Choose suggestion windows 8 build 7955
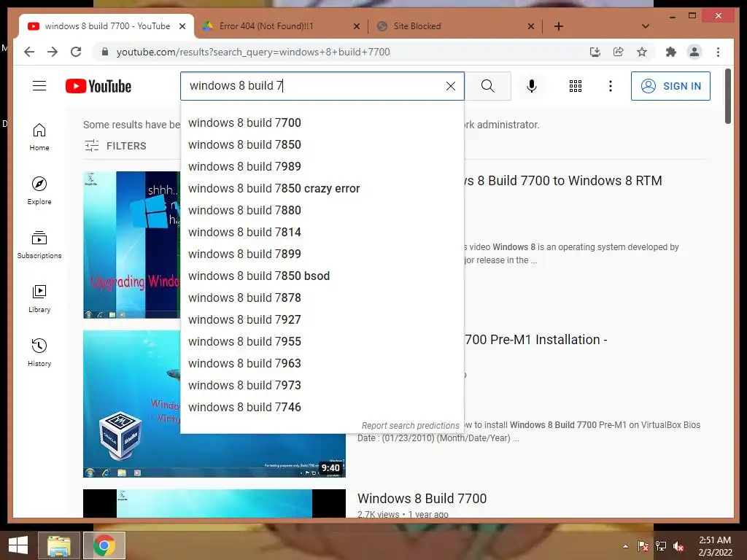Screen dimensions: 747x560 (322, 342)
